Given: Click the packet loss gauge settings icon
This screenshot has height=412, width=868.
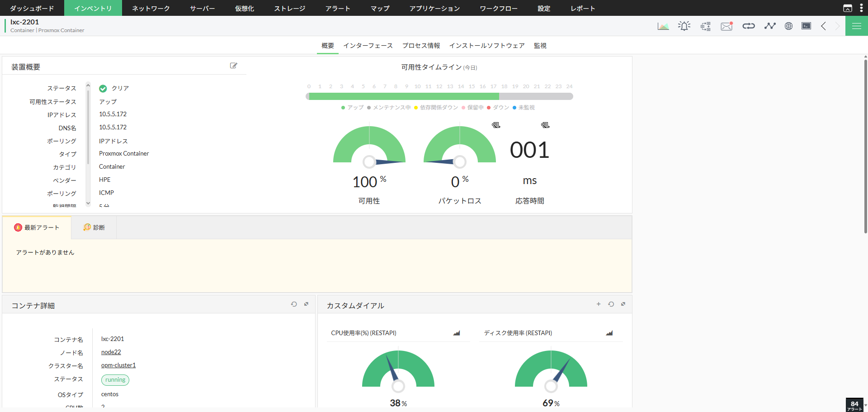Looking at the screenshot, I should click(x=496, y=125).
